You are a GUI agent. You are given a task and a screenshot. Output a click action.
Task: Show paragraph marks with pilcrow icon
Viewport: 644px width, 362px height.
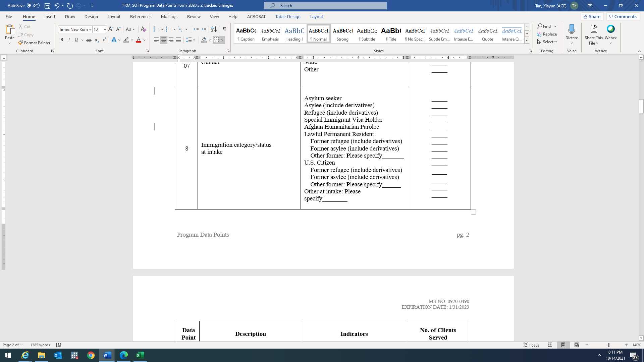click(x=224, y=29)
